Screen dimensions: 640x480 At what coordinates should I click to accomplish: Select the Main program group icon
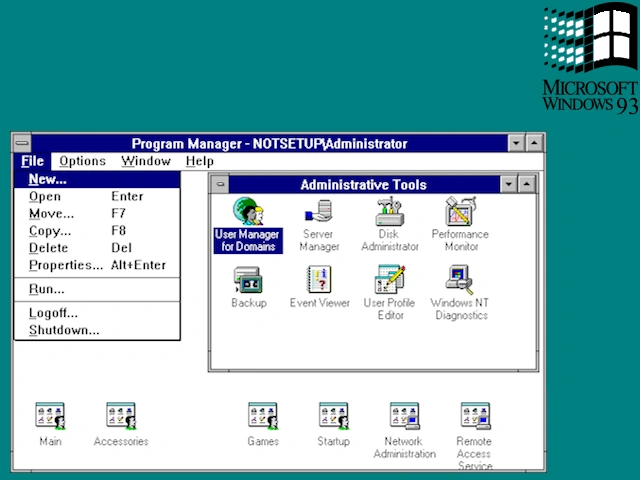tap(50, 416)
